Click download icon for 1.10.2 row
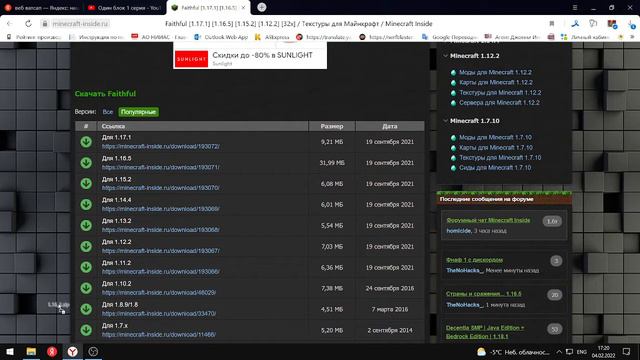Image resolution: width=640 pixels, height=360 pixels. coord(86,288)
